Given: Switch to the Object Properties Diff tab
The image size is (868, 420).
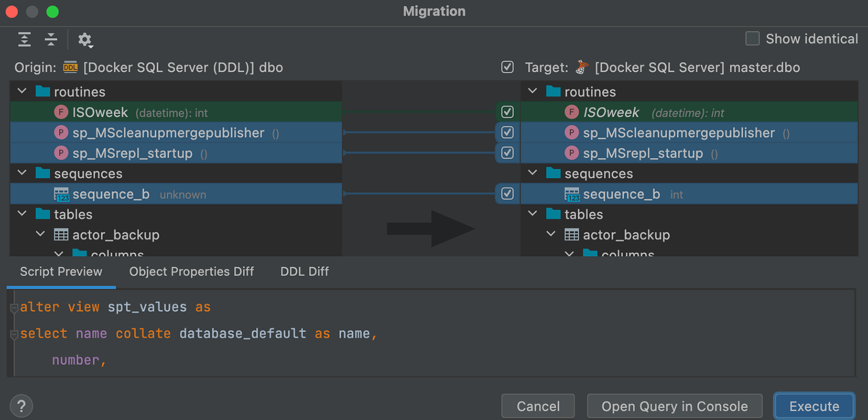Looking at the screenshot, I should [x=191, y=272].
